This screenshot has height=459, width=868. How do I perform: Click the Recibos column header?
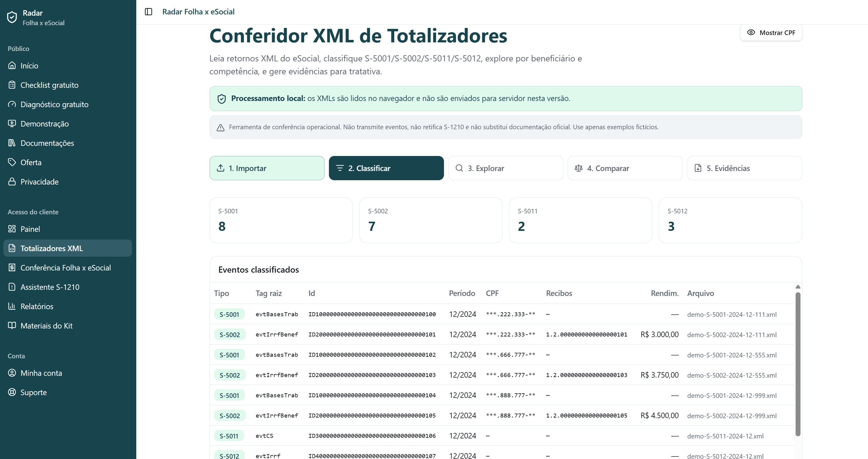tap(559, 293)
